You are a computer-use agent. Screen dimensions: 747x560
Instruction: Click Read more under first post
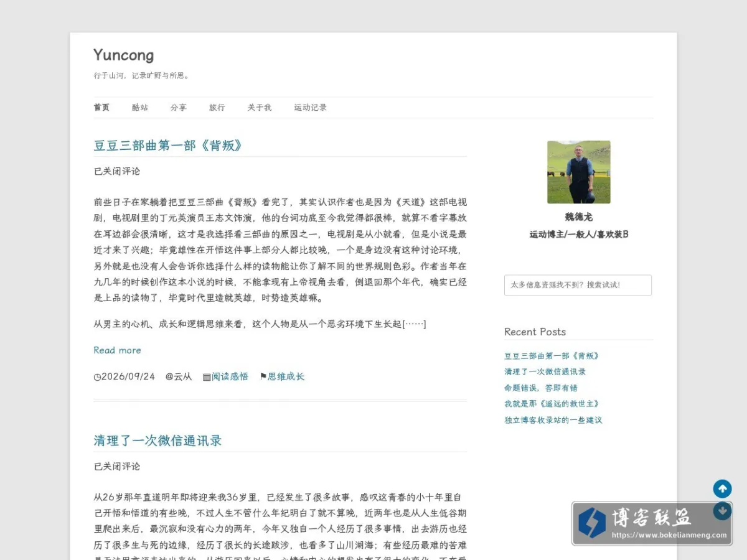pyautogui.click(x=117, y=350)
